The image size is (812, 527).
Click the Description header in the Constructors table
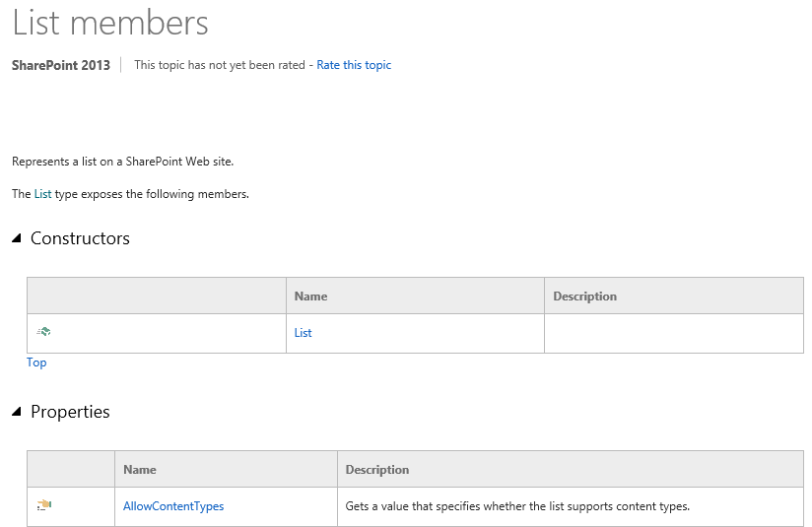click(584, 296)
